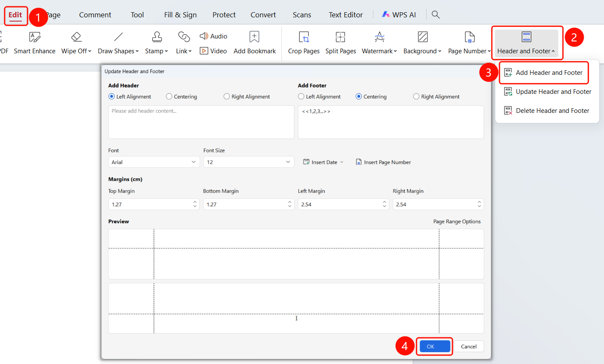Open the Page Number tool
Image resolution: width=604 pixels, height=364 pixels.
tap(469, 43)
